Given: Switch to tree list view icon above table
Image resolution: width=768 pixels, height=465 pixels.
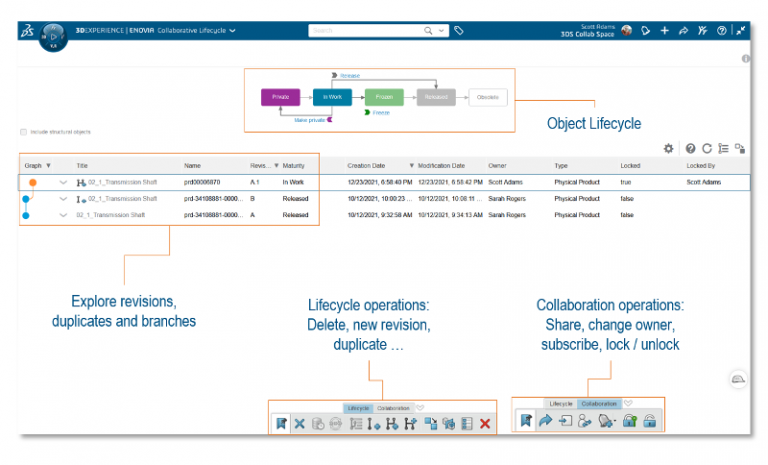Looking at the screenshot, I should [x=723, y=148].
